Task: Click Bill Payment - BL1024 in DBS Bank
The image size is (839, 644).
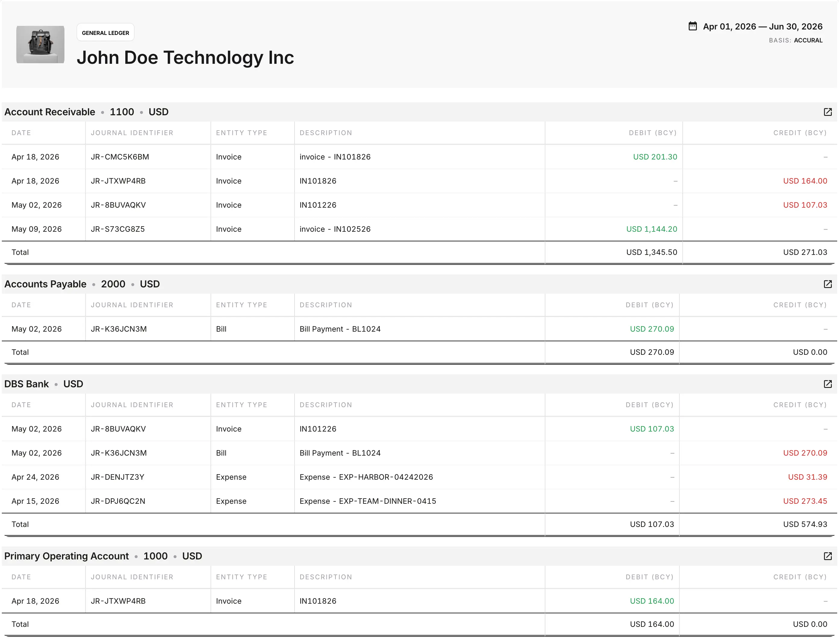Action: tap(340, 453)
